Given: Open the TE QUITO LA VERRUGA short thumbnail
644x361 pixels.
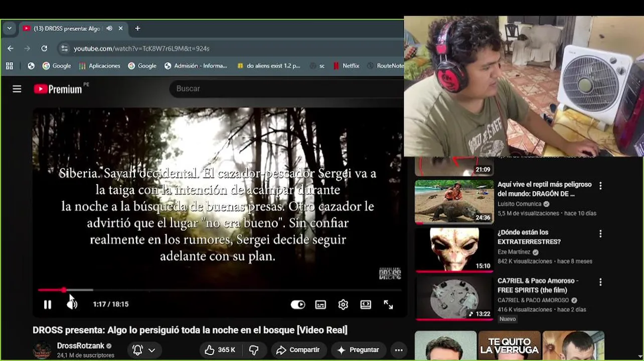Looking at the screenshot, I should click(x=509, y=345).
